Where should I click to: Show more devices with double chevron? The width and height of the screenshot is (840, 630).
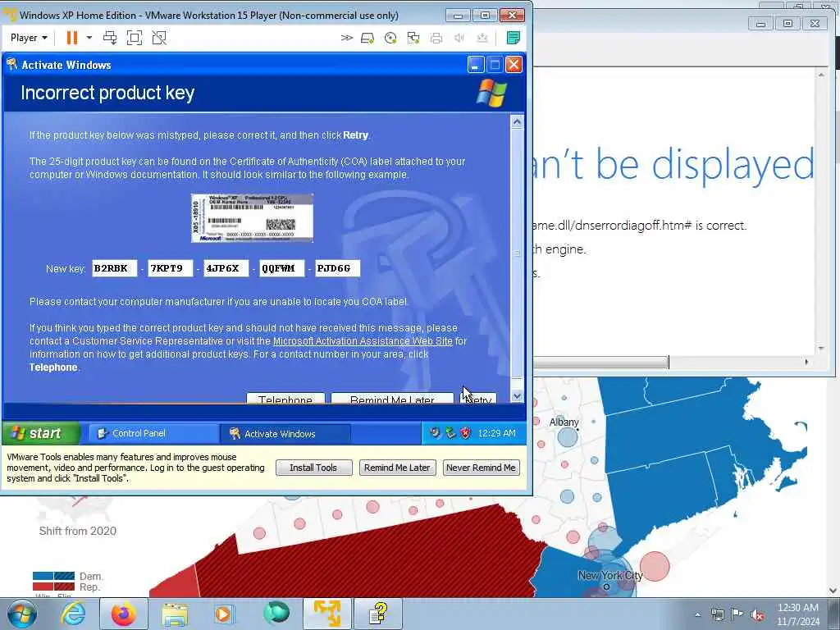[347, 38]
